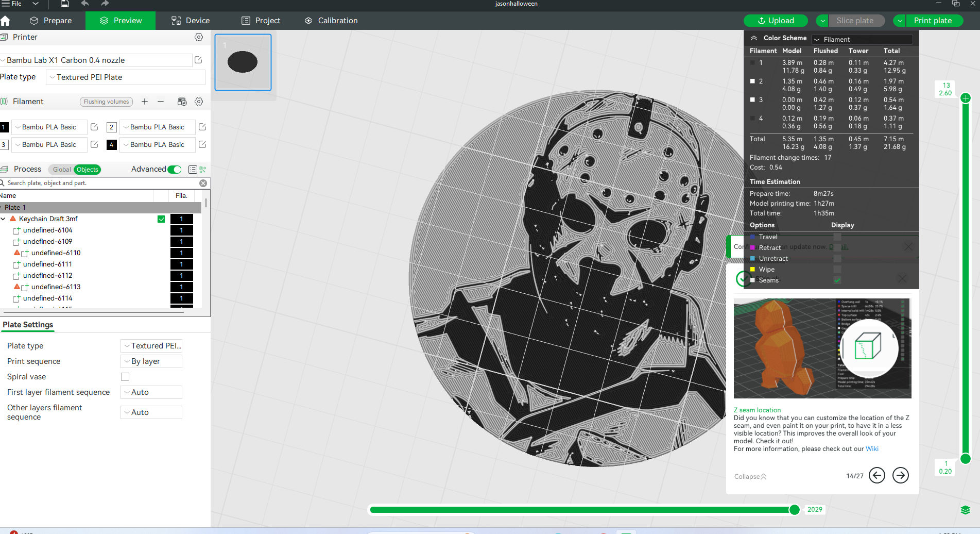Enable the Spiral vase checkbox
This screenshot has width=980, height=534.
(125, 377)
